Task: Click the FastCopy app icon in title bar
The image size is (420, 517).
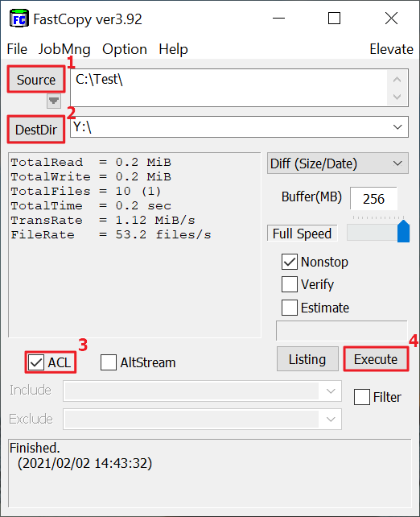Action: point(19,19)
